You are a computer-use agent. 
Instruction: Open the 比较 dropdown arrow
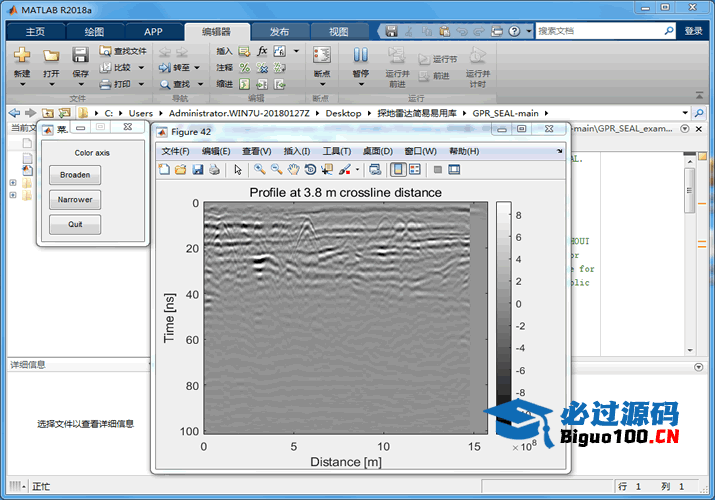click(x=141, y=68)
